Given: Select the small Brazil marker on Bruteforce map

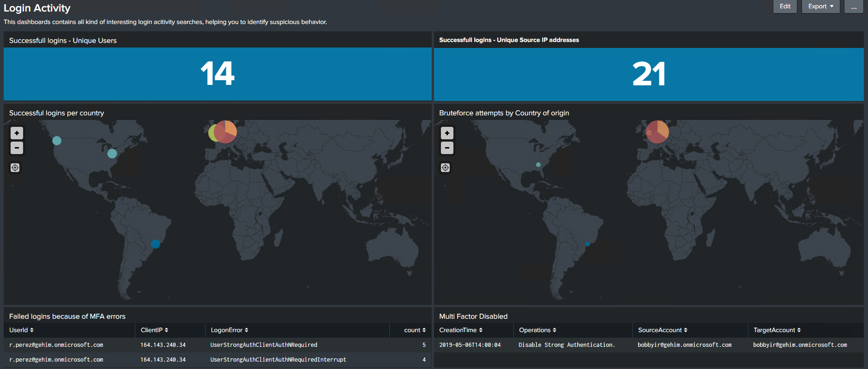Looking at the screenshot, I should pos(588,244).
